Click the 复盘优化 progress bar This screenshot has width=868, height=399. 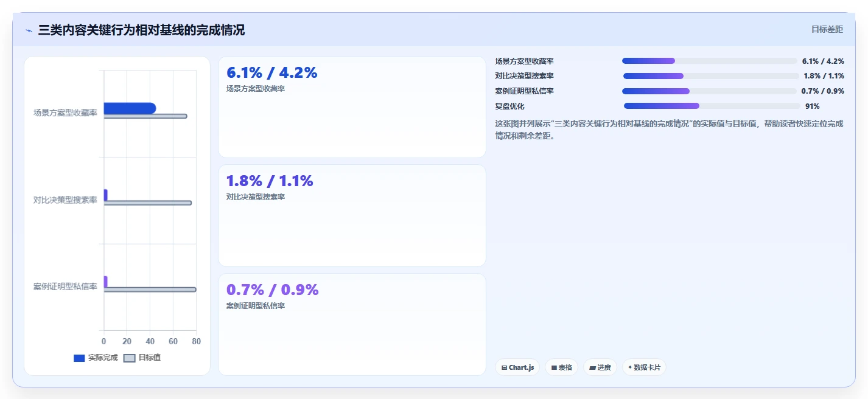point(712,106)
